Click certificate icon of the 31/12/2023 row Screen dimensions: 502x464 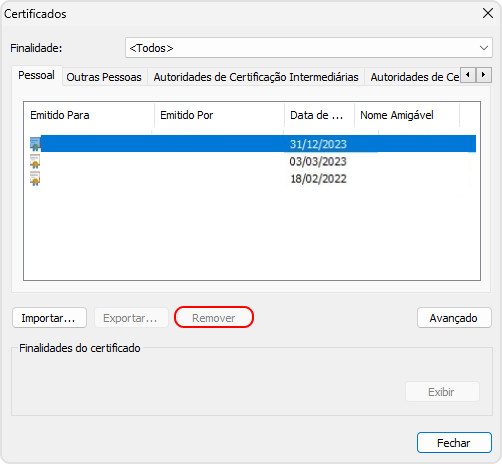pos(35,144)
